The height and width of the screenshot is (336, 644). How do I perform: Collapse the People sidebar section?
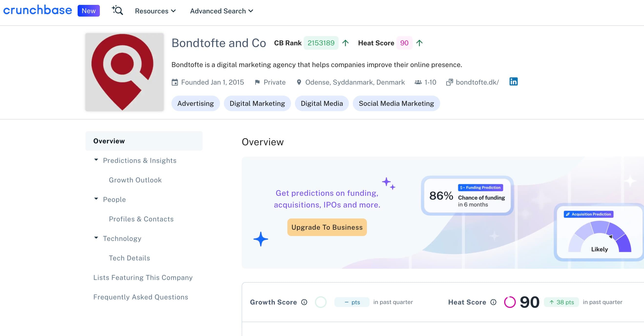coord(96,199)
